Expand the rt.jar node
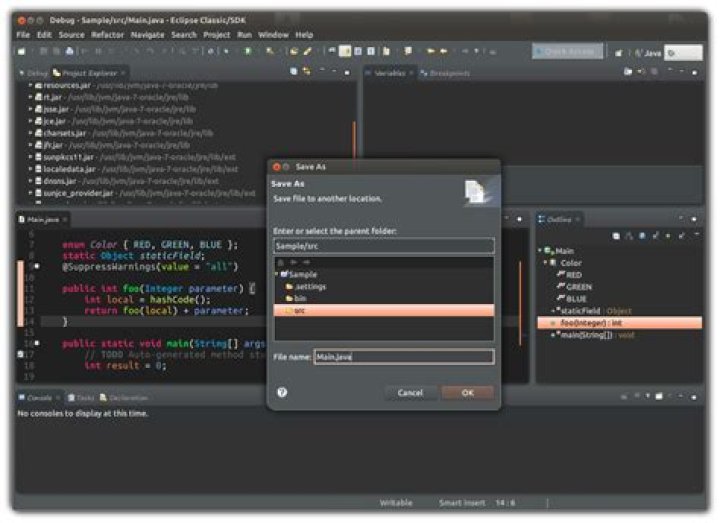The height and width of the screenshot is (523, 720). [30, 97]
